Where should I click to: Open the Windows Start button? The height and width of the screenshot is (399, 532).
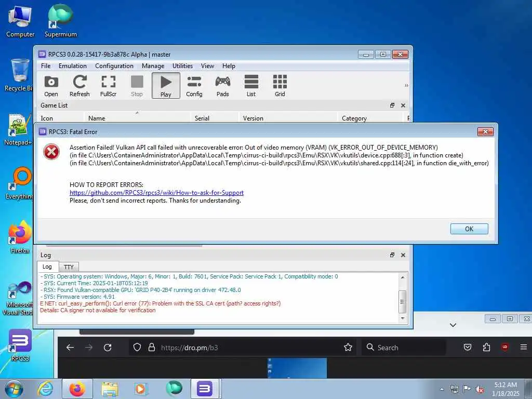click(x=14, y=389)
